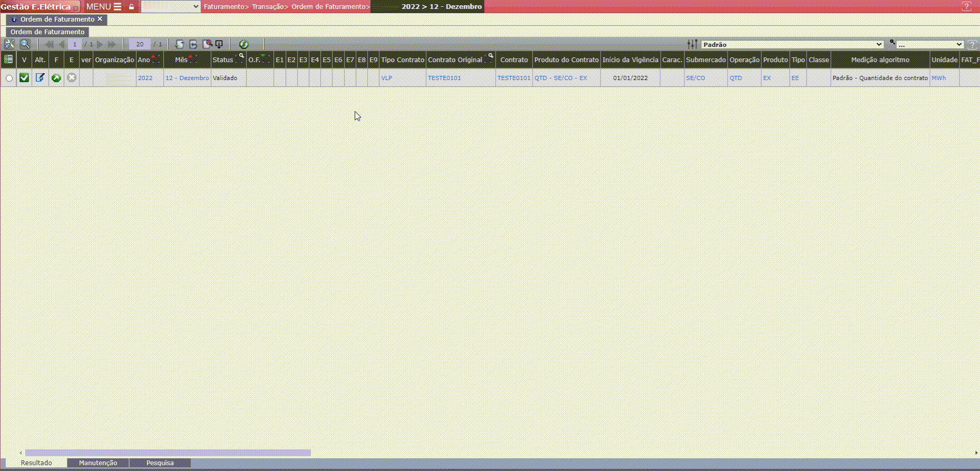Open the wrench and screwdriver tools icon
The width and height of the screenshot is (980, 471).
(9, 44)
